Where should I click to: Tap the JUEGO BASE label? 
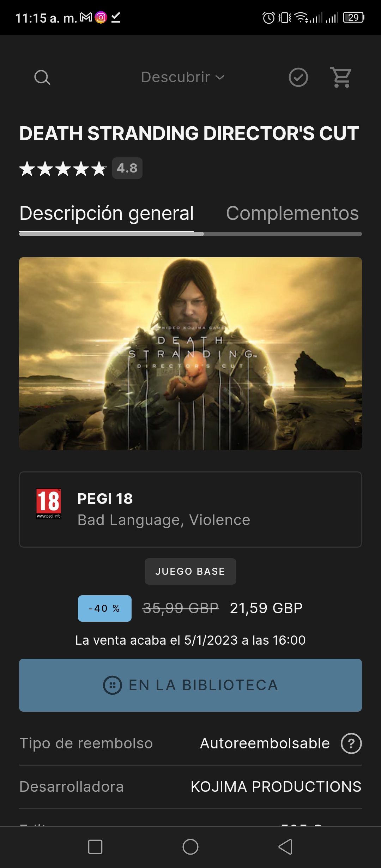190,571
